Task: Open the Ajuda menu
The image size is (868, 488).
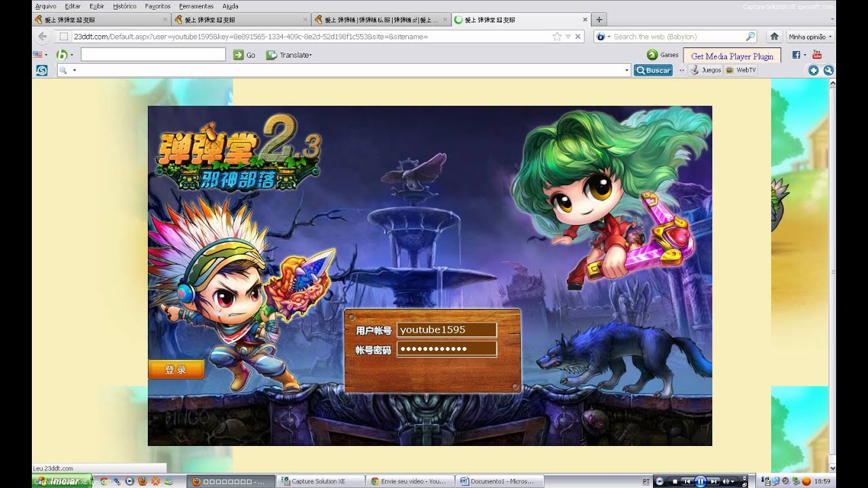Action: point(231,6)
